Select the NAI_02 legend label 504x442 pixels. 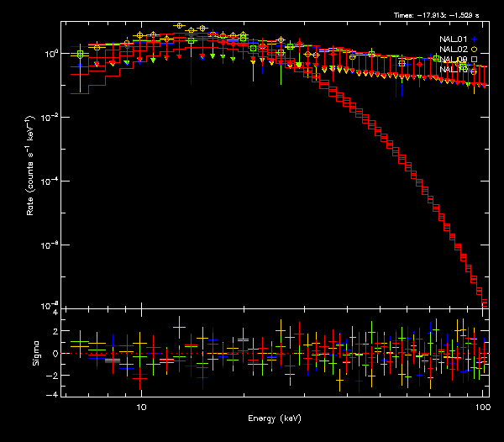click(x=454, y=50)
